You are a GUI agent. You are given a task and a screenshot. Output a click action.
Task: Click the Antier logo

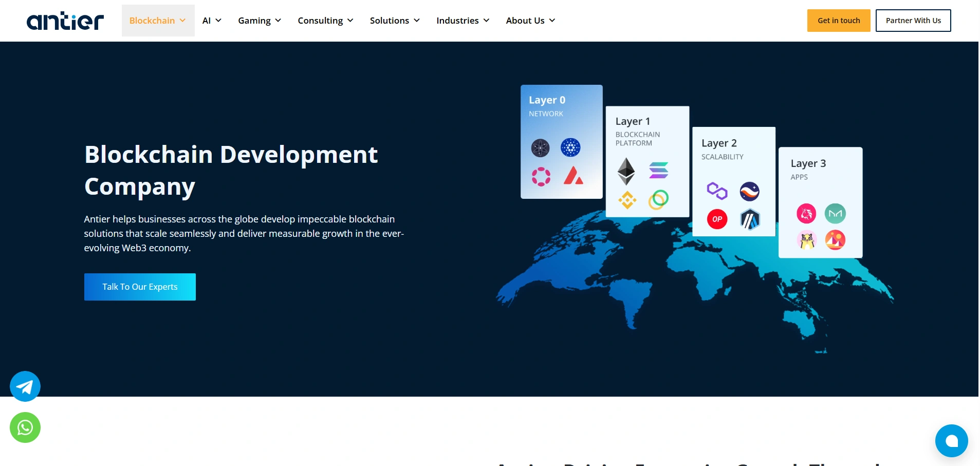(65, 21)
